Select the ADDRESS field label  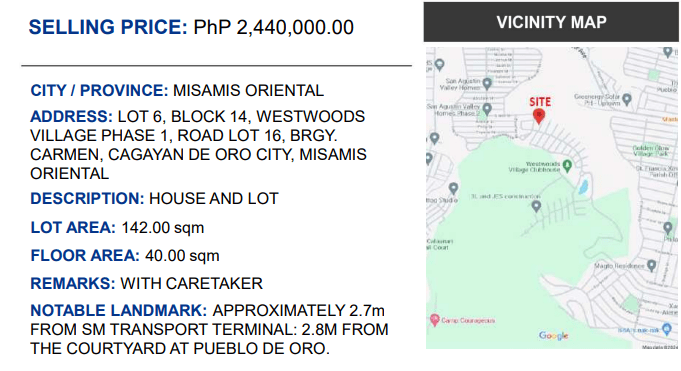[x=71, y=116]
